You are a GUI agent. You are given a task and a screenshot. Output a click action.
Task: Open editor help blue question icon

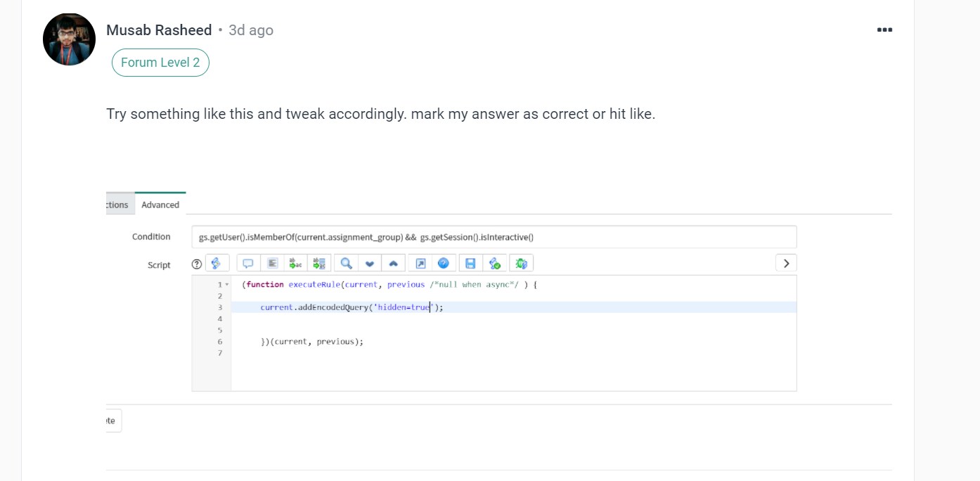(444, 263)
